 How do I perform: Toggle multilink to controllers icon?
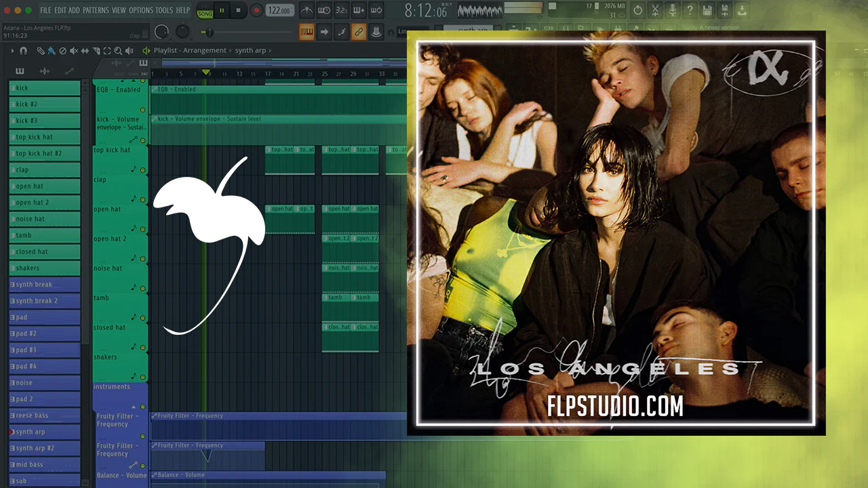click(x=359, y=31)
